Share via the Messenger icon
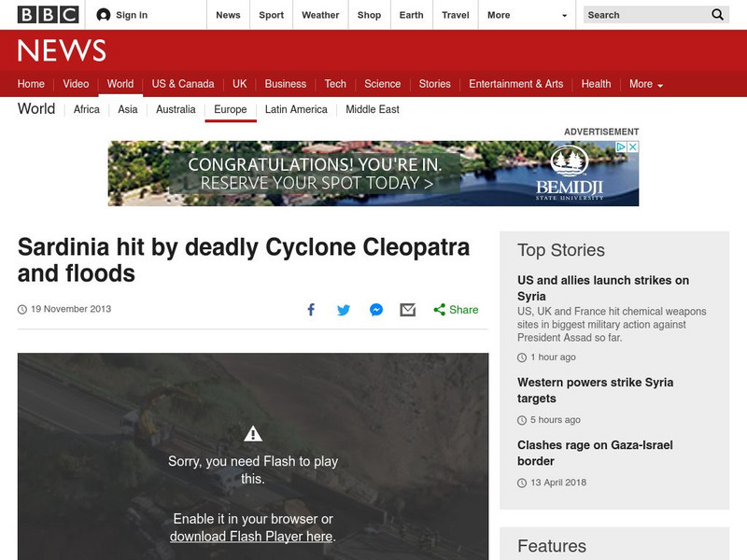Image resolution: width=747 pixels, height=560 pixels. [x=375, y=310]
